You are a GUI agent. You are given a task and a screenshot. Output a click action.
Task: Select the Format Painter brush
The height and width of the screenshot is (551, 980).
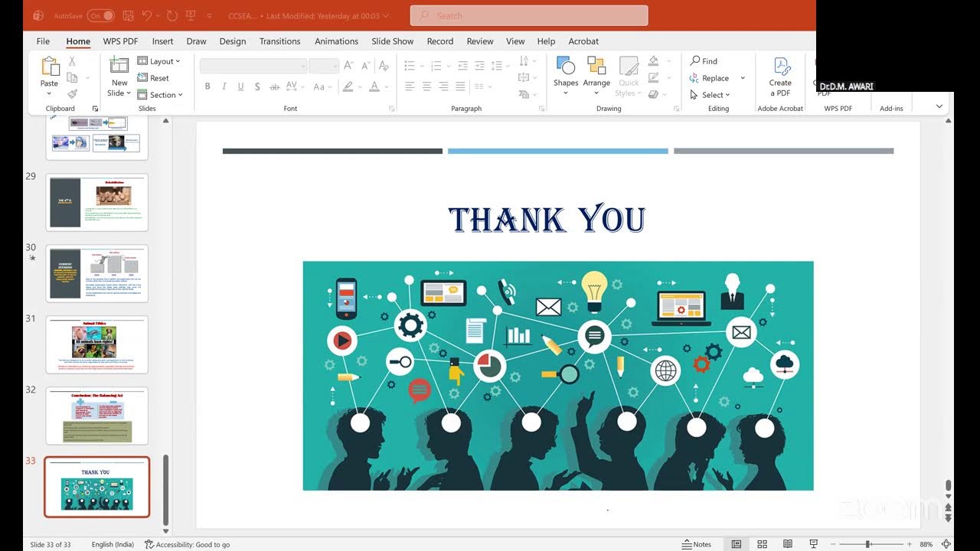pyautogui.click(x=72, y=94)
